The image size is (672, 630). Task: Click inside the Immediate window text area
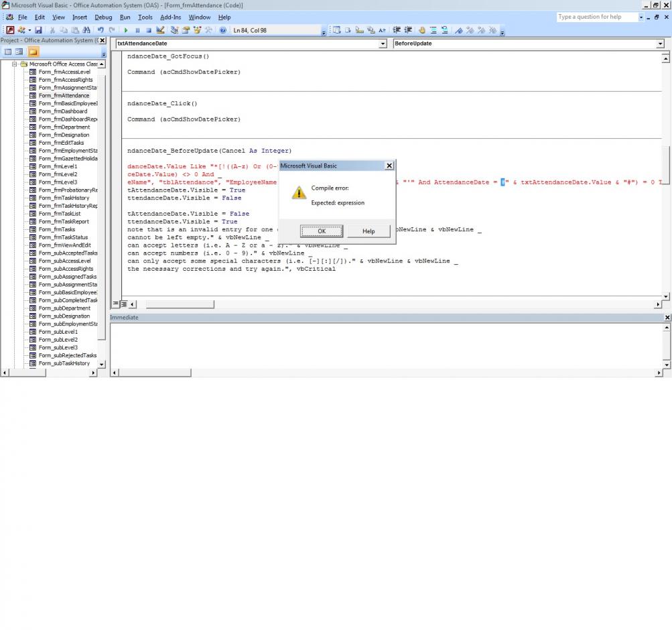coord(386,345)
